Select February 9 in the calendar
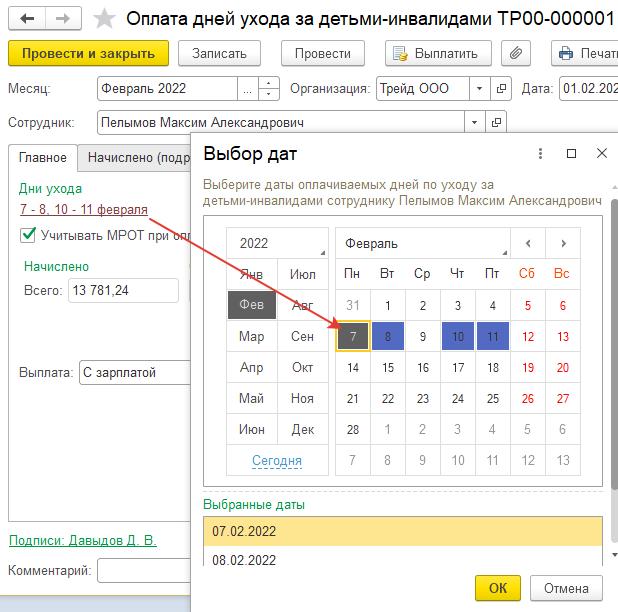 click(423, 336)
